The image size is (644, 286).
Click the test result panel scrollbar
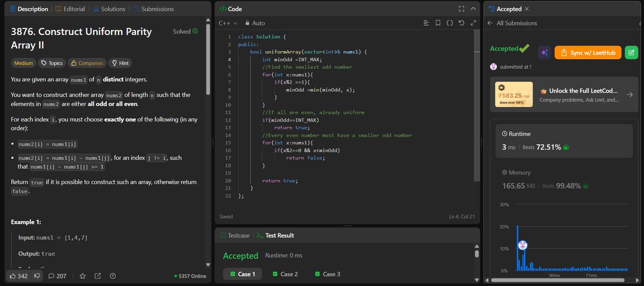476,254
